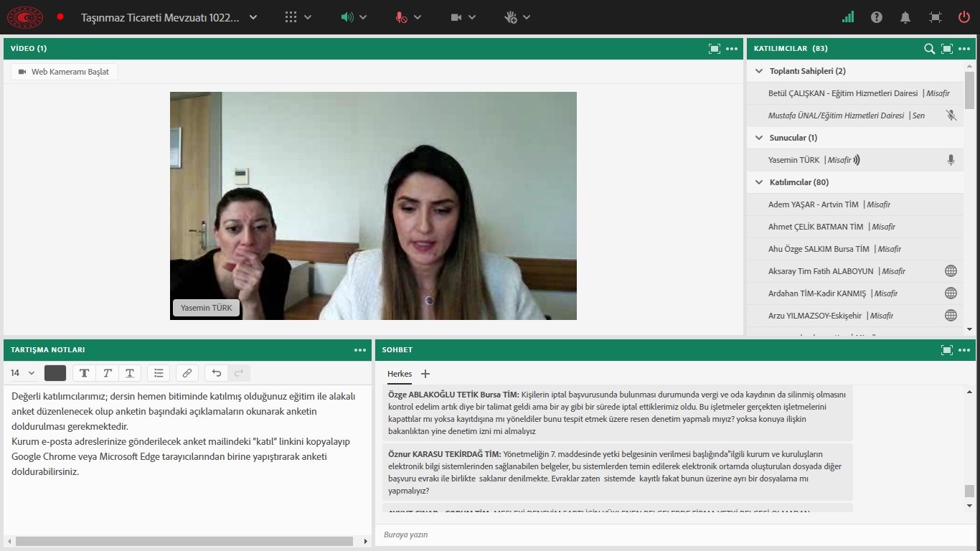Undo last edit in discussion notes
This screenshot has height=551, width=980.
(217, 373)
